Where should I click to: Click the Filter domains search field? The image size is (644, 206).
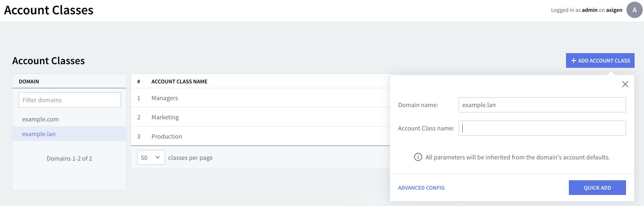(70, 100)
